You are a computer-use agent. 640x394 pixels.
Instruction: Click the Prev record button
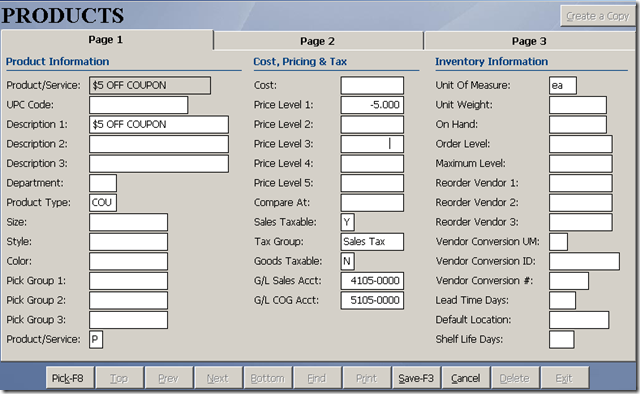click(x=168, y=378)
